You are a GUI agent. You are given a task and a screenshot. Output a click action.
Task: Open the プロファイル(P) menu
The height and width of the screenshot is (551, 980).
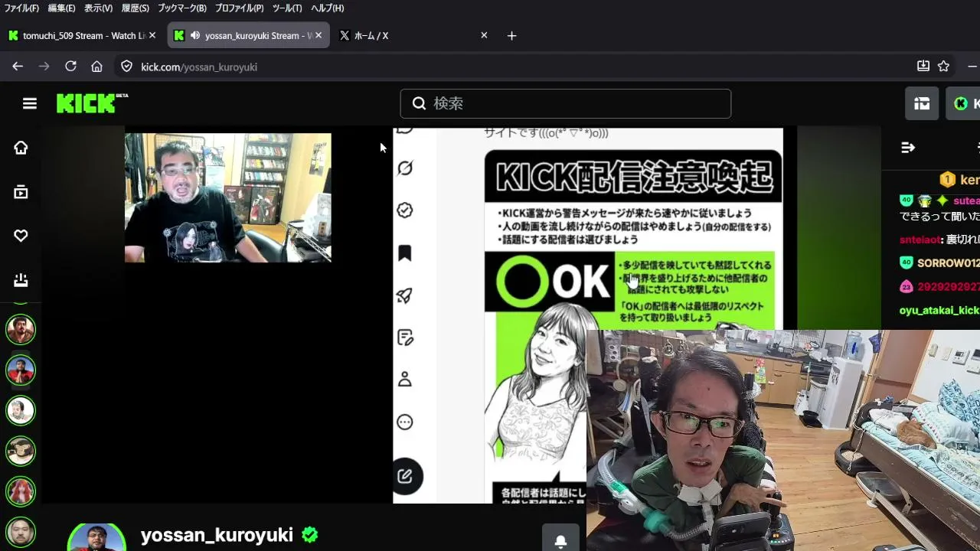[239, 8]
